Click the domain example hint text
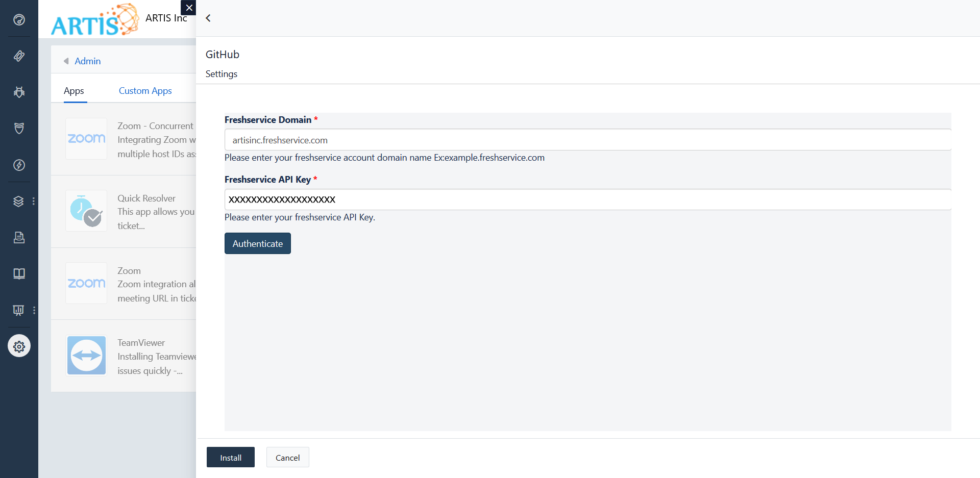The height and width of the screenshot is (478, 980). click(384, 158)
